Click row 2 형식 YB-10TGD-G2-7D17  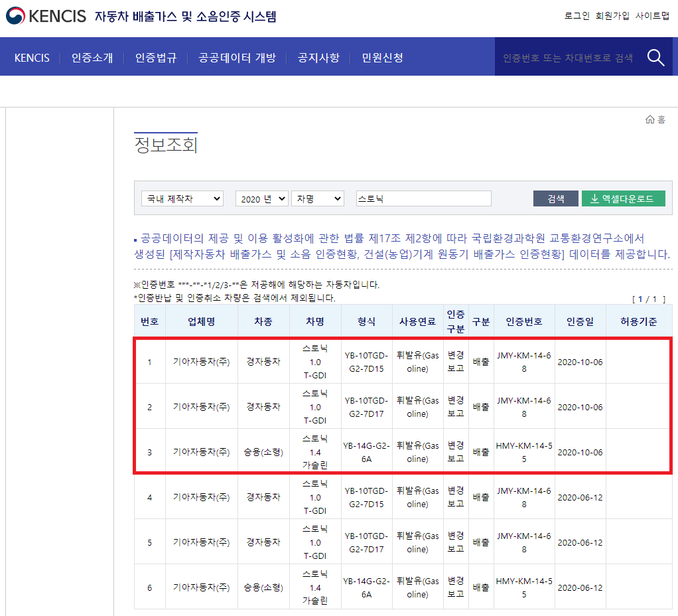(367, 407)
